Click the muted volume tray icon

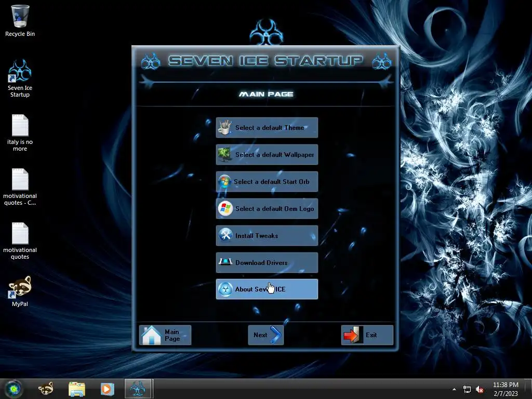tap(480, 390)
